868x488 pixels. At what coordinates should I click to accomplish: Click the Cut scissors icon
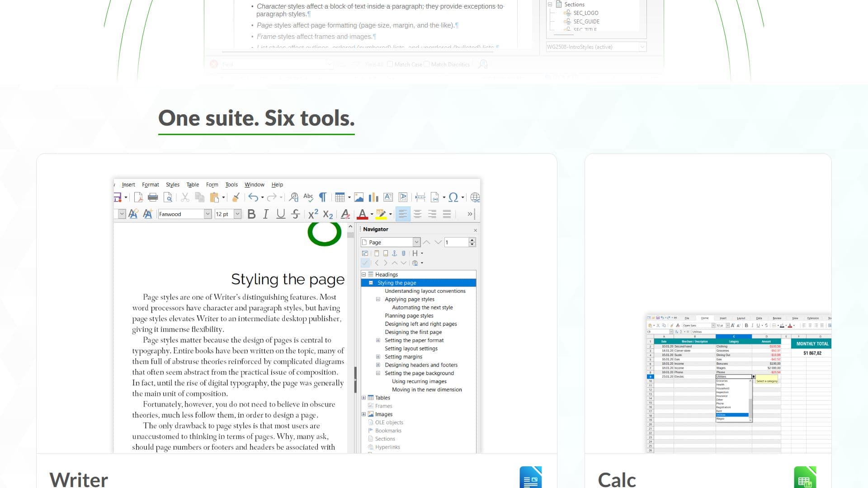pyautogui.click(x=185, y=197)
